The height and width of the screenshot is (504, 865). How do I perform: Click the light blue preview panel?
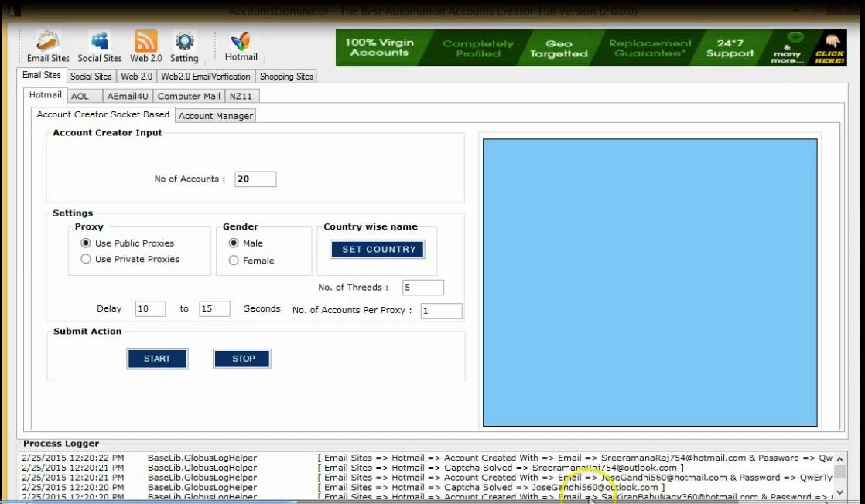[650, 282]
